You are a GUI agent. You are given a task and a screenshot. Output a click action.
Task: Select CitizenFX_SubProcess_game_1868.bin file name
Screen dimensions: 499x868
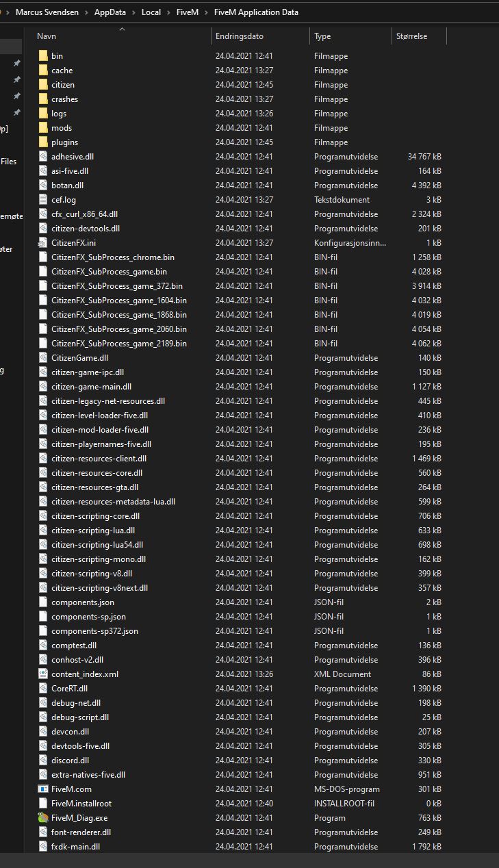click(119, 315)
